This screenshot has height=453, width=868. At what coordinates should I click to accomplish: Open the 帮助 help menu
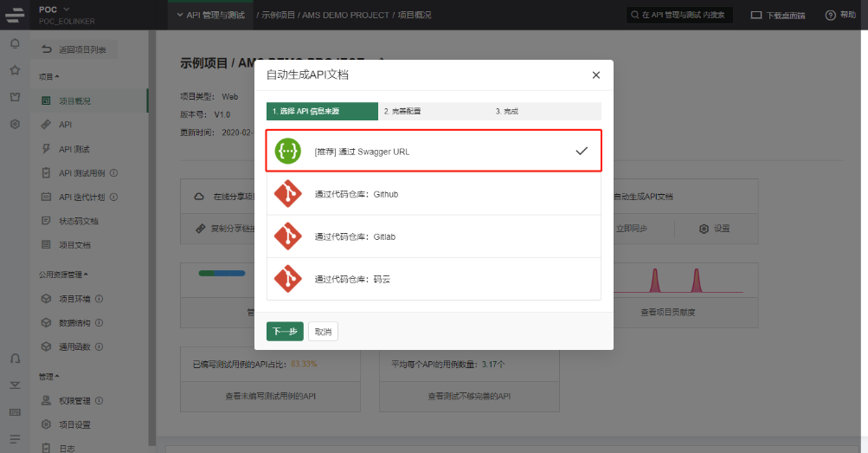840,15
